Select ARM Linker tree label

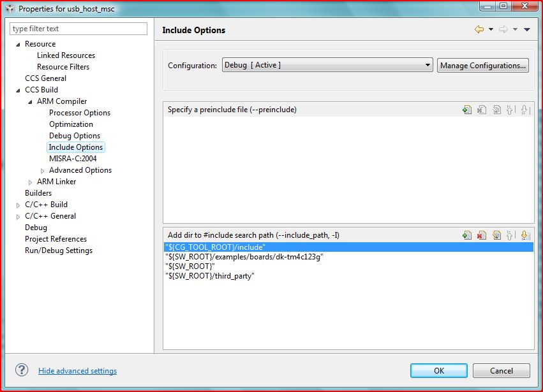[56, 182]
